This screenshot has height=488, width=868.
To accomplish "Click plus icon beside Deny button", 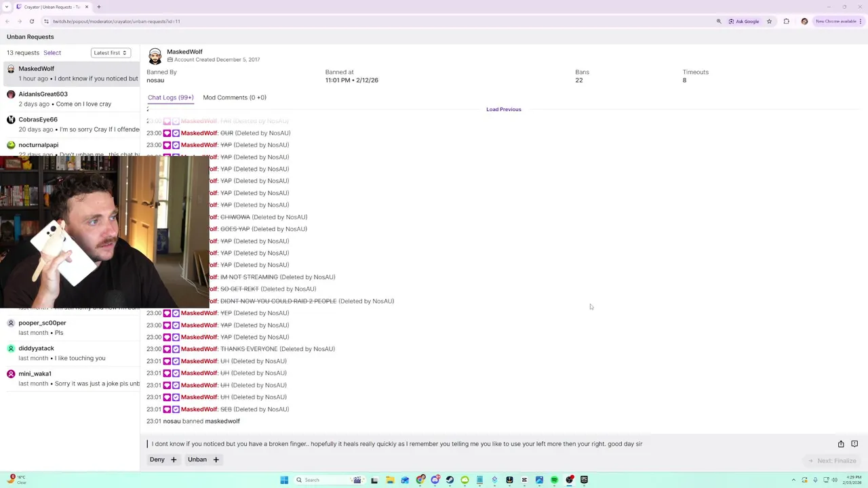I will [174, 460].
